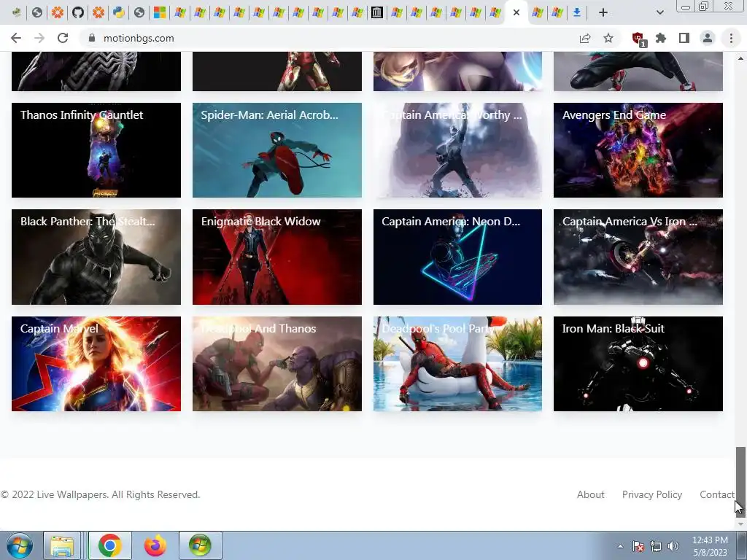Image resolution: width=747 pixels, height=560 pixels.
Task: Open the Black Panther: The Stealt... wallpaper
Action: coord(96,257)
